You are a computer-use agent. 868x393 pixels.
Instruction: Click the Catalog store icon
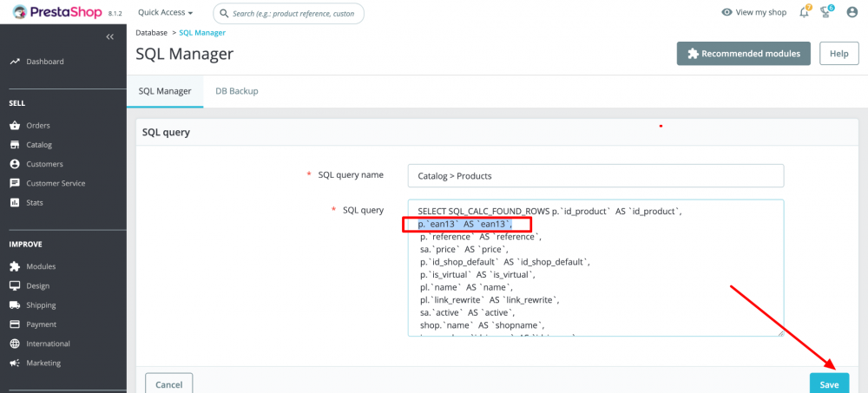tap(15, 145)
